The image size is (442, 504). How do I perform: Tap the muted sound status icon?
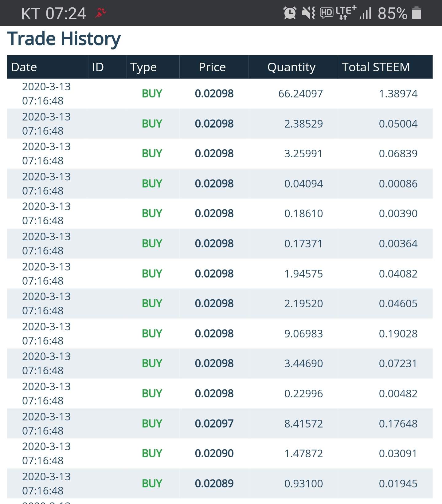coord(308,13)
